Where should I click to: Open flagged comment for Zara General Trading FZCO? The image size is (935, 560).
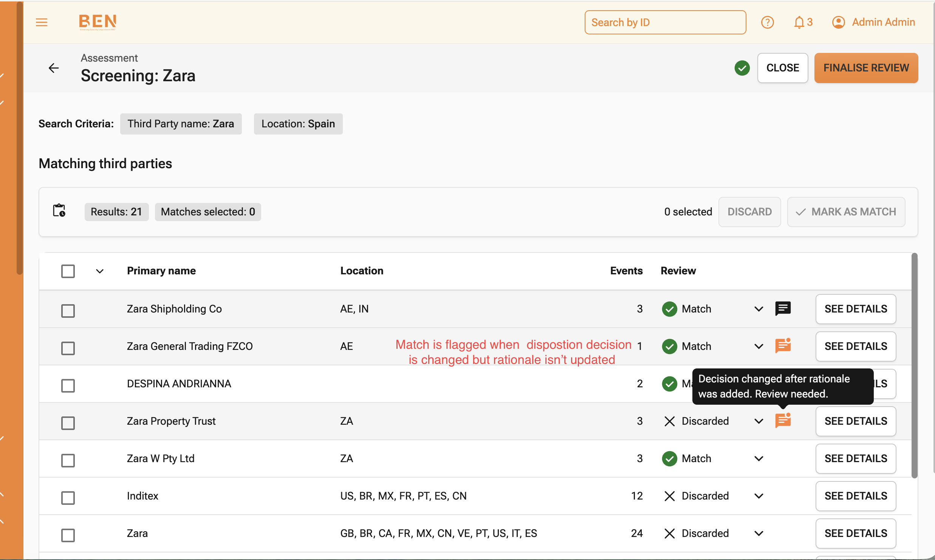(x=783, y=345)
